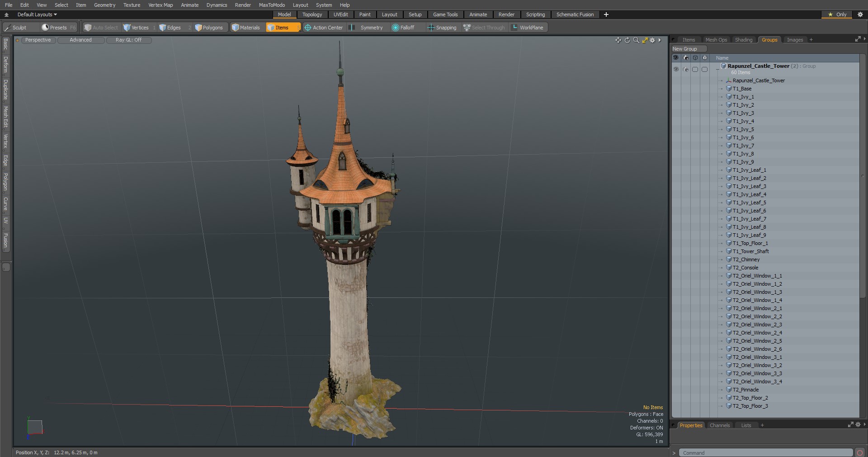The width and height of the screenshot is (868, 457).
Task: Open the WorkPlane options
Action: click(x=528, y=28)
